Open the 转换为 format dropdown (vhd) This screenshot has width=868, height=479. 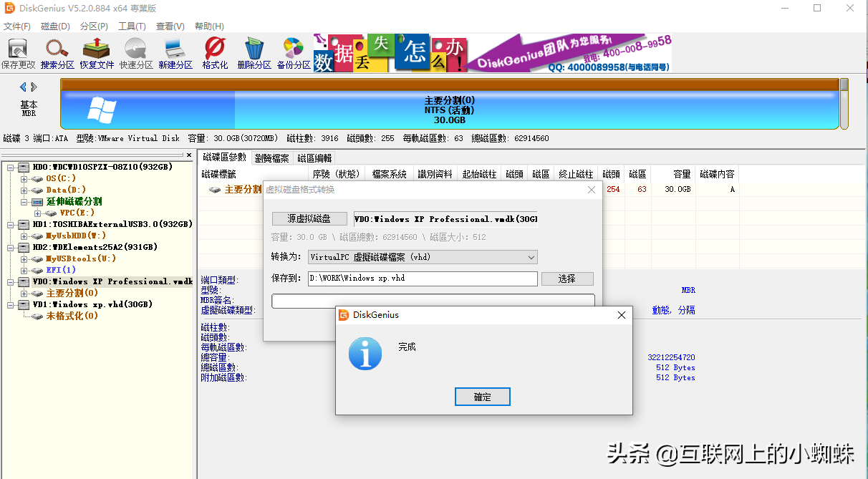click(423, 257)
